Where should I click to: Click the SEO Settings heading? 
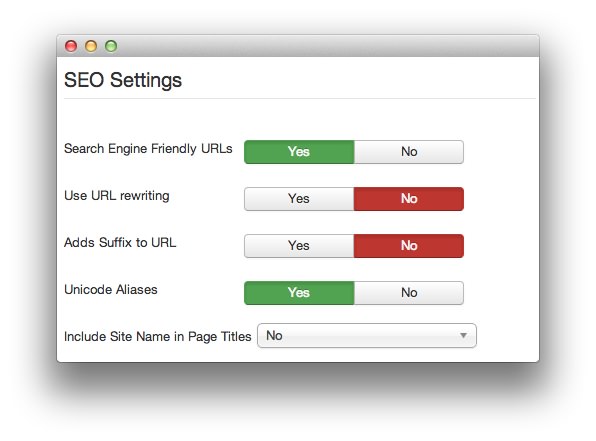click(x=123, y=81)
